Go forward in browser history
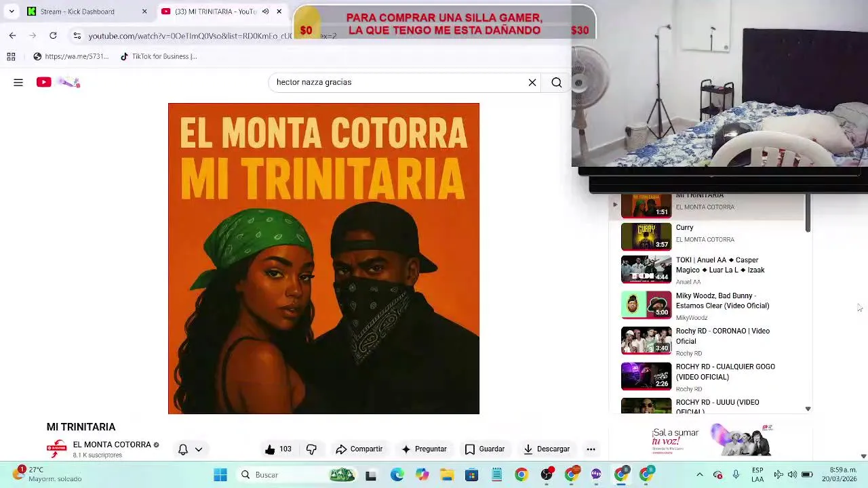The height and width of the screenshot is (488, 868). click(33, 35)
